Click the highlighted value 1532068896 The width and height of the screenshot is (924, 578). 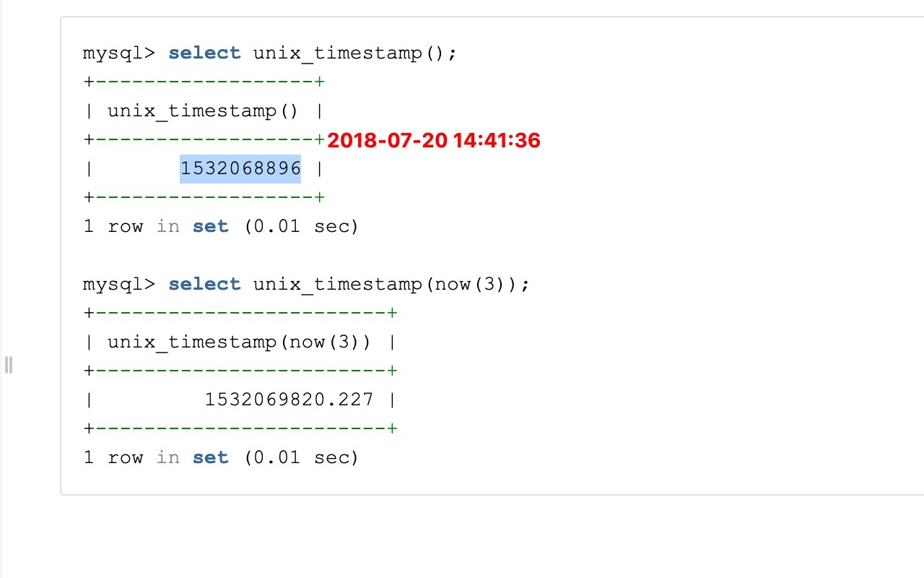click(x=240, y=169)
